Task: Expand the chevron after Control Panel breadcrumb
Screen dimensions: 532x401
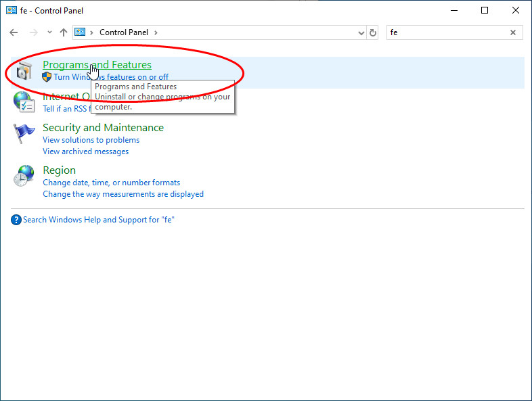Action: pos(156,32)
